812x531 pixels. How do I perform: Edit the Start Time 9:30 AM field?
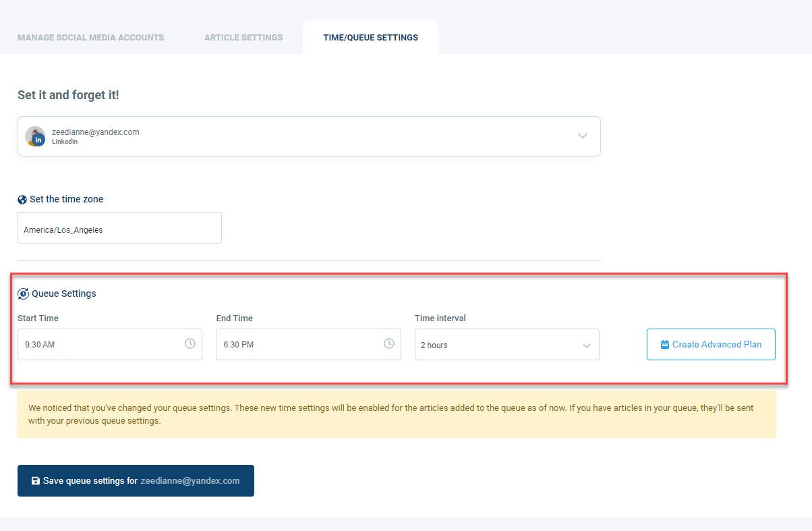point(110,344)
